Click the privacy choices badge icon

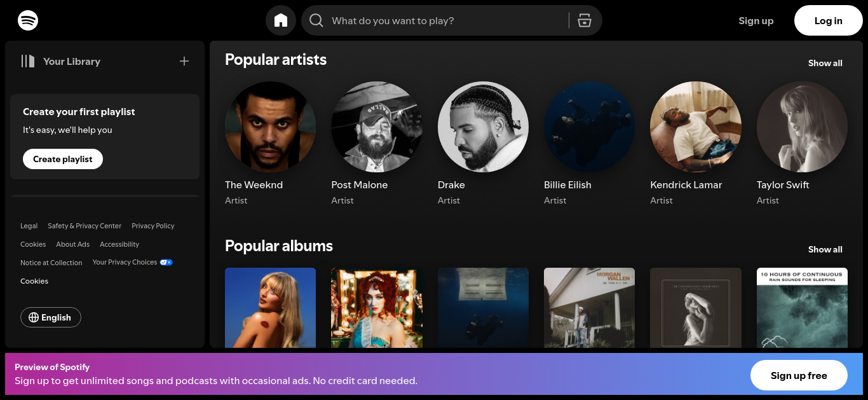[x=166, y=262]
